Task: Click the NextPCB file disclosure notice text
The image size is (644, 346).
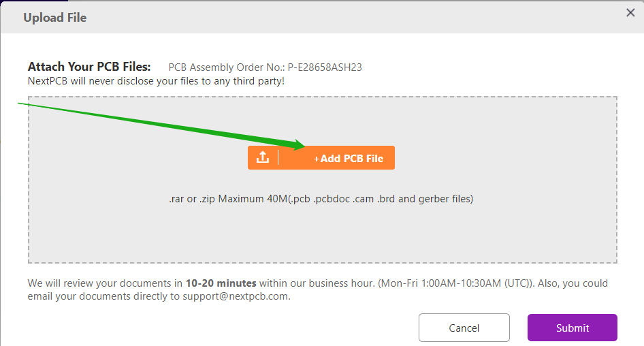Action: tap(156, 80)
